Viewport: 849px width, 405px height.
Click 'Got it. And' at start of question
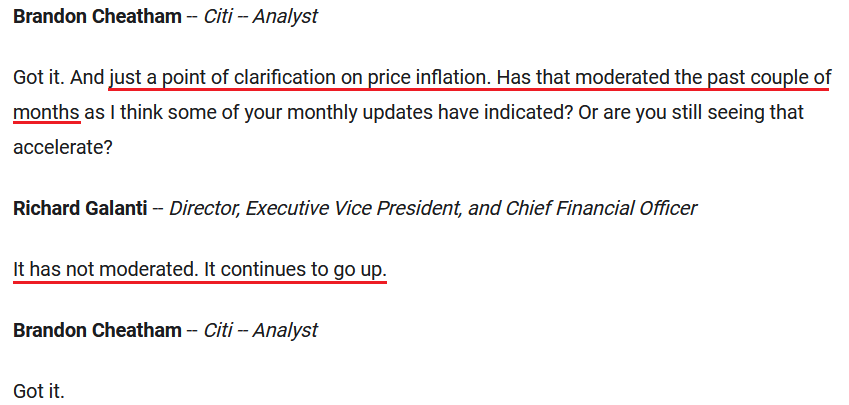[58, 79]
